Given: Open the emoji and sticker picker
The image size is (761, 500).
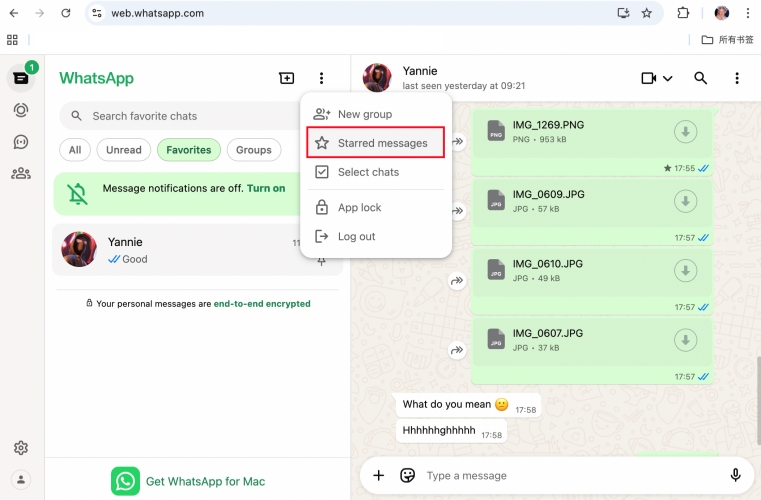Looking at the screenshot, I should click(407, 476).
